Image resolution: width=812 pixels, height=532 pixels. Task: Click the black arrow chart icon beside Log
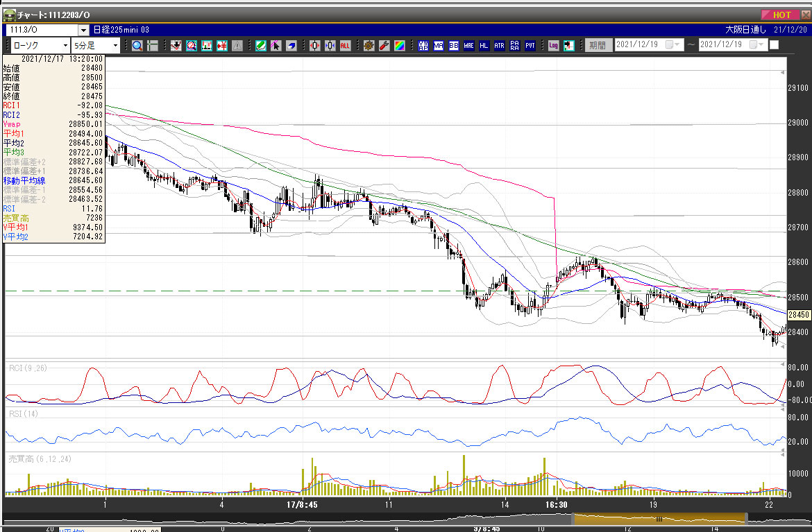568,46
